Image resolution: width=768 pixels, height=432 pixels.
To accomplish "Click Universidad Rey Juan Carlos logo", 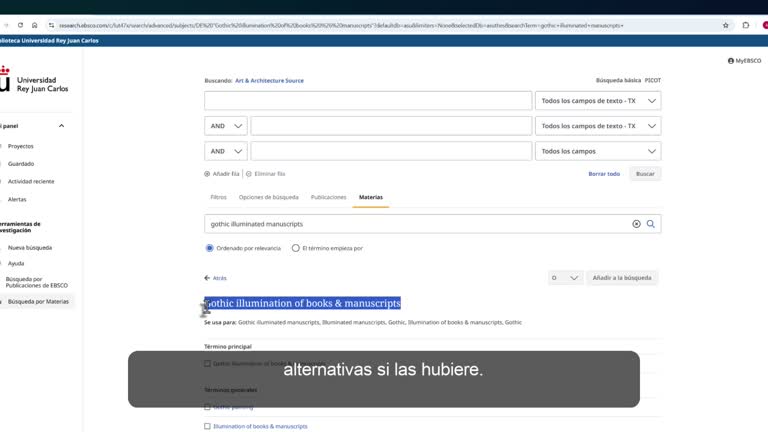I will (x=34, y=80).
